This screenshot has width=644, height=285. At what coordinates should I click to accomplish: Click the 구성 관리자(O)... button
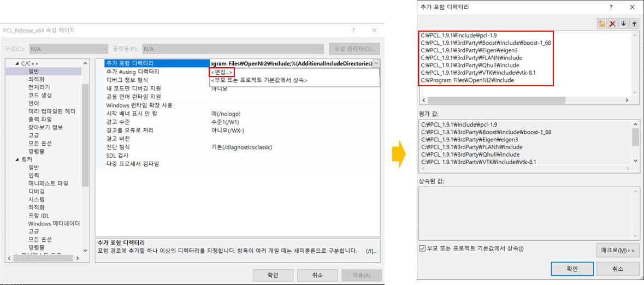pyautogui.click(x=355, y=49)
